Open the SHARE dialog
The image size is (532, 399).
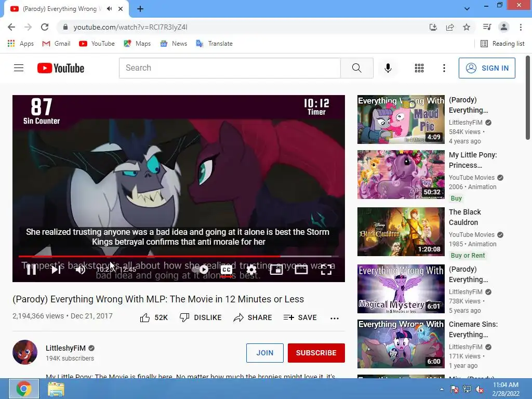253,317
